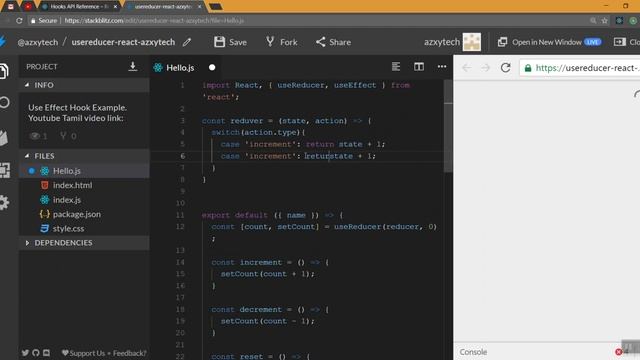Viewport: 640px width, 360px height.
Task: Click the fork count icon
Action: [63, 136]
